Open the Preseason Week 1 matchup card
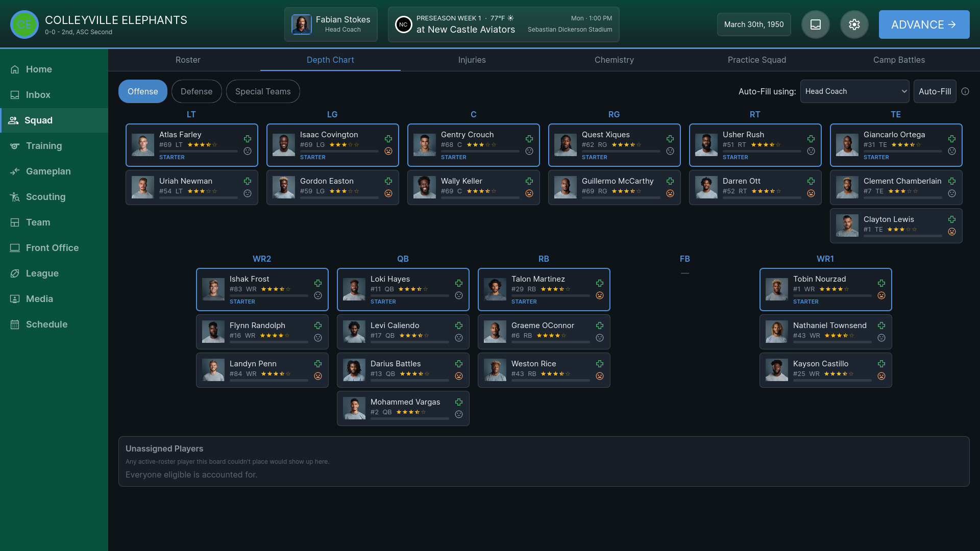980x551 pixels. click(x=503, y=24)
